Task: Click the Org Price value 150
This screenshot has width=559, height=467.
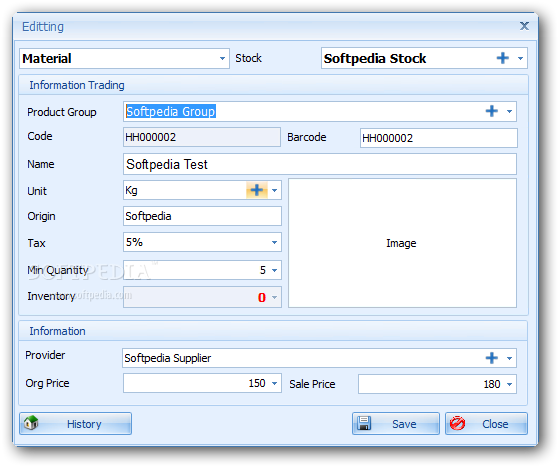Action: point(257,383)
